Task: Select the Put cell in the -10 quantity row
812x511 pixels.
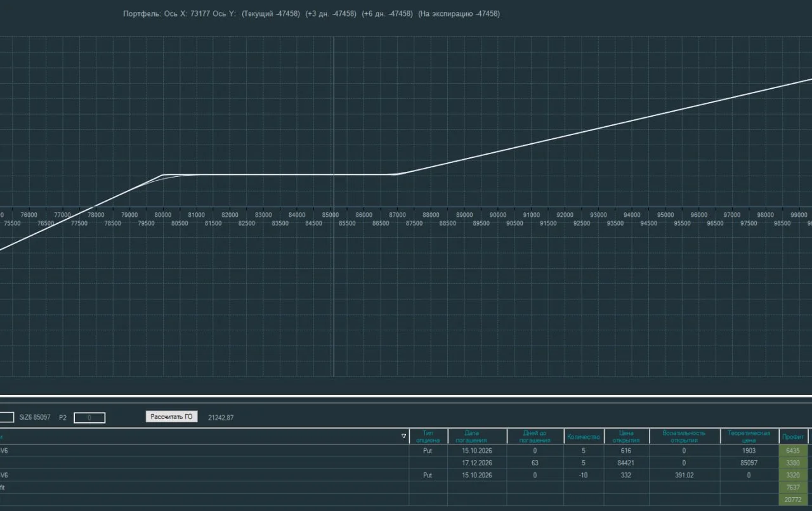Action: 428,475
